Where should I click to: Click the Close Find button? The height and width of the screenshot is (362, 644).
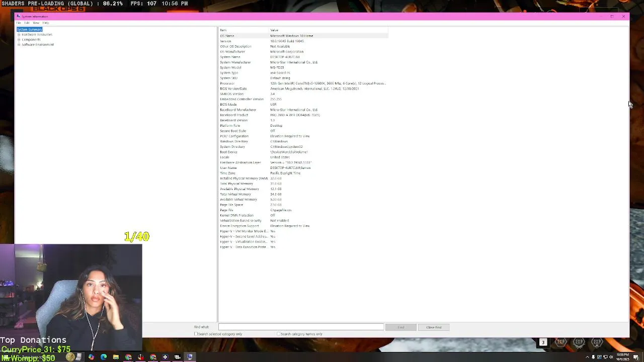[x=434, y=327]
